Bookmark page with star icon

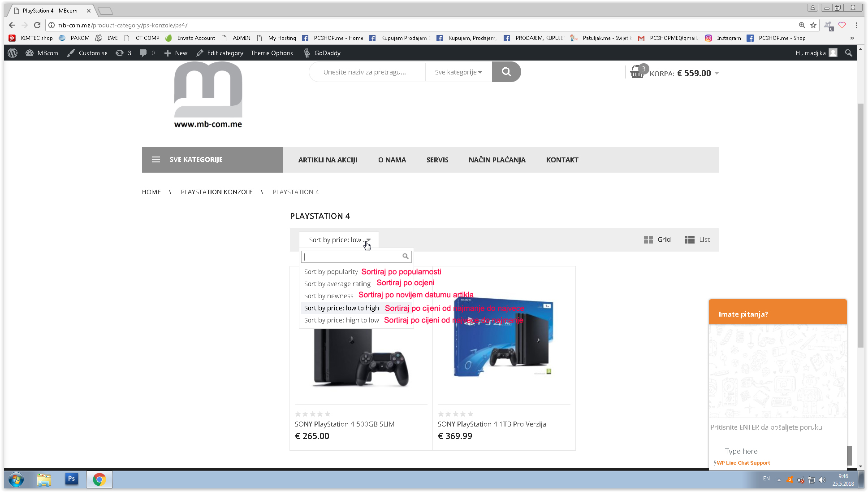pos(813,25)
